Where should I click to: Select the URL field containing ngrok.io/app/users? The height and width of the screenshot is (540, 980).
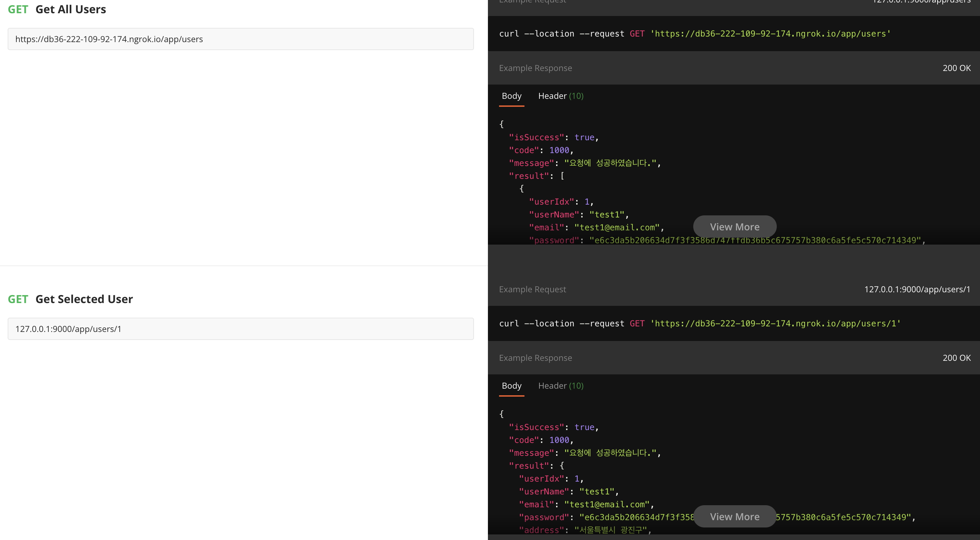241,39
